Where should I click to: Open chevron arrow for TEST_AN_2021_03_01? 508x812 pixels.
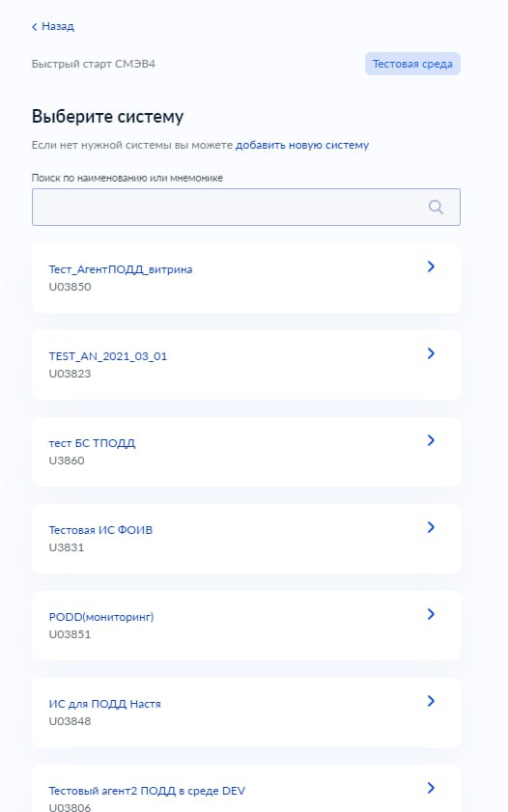pyautogui.click(x=431, y=353)
